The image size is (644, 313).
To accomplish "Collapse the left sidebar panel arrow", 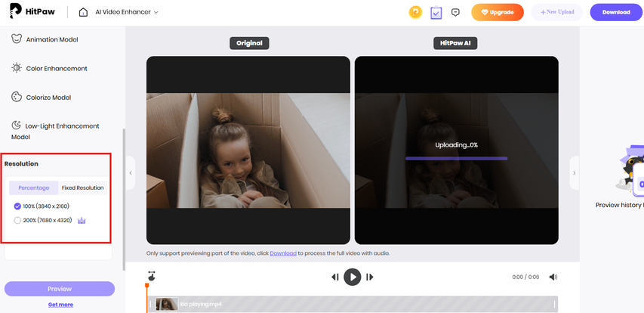I will point(131,172).
